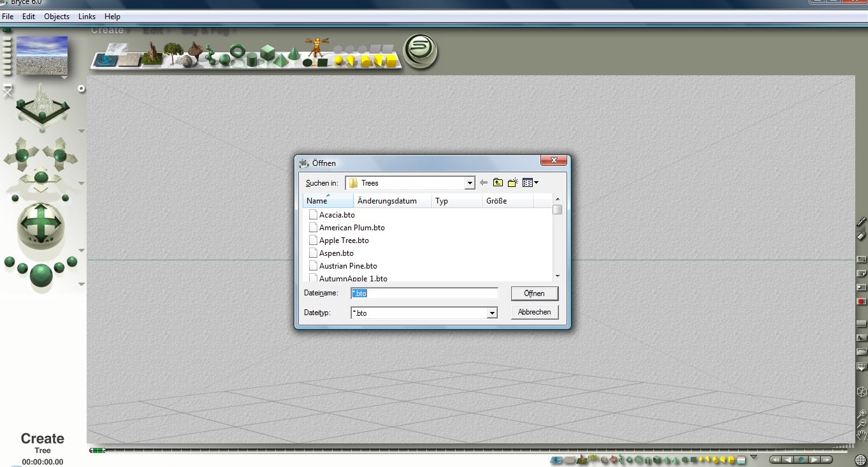868x467 pixels.
Task: Open the Edit menu
Action: 29,17
